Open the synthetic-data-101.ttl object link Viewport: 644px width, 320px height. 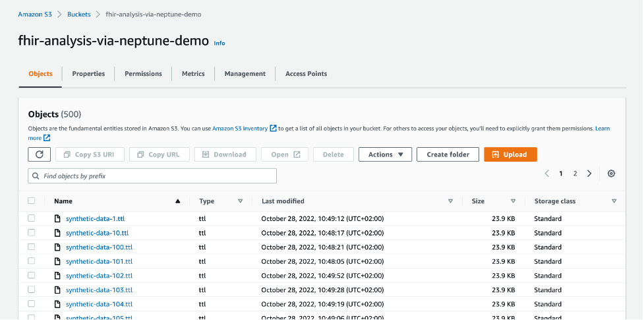[99, 261]
